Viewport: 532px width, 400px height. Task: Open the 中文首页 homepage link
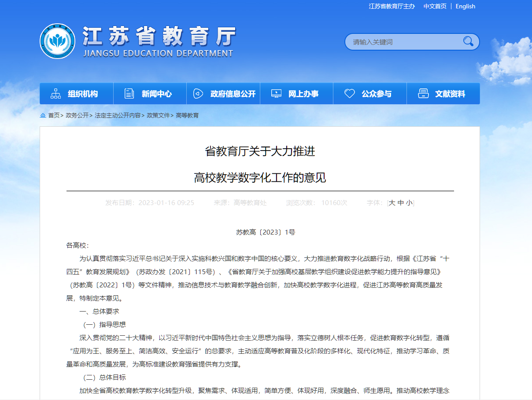pos(435,6)
